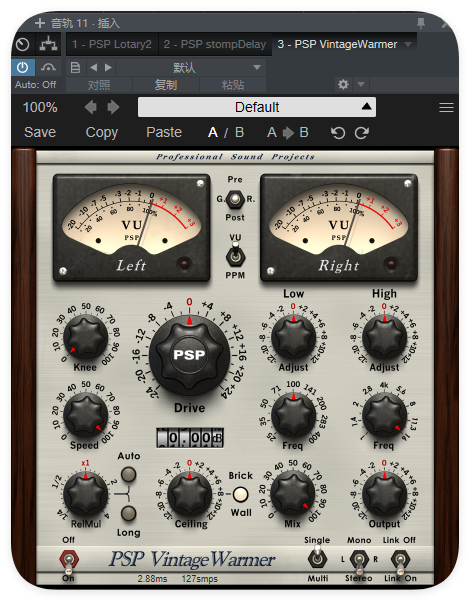Enable the Auto release button
Viewport: 470px width, 601px height.
pos(128,475)
